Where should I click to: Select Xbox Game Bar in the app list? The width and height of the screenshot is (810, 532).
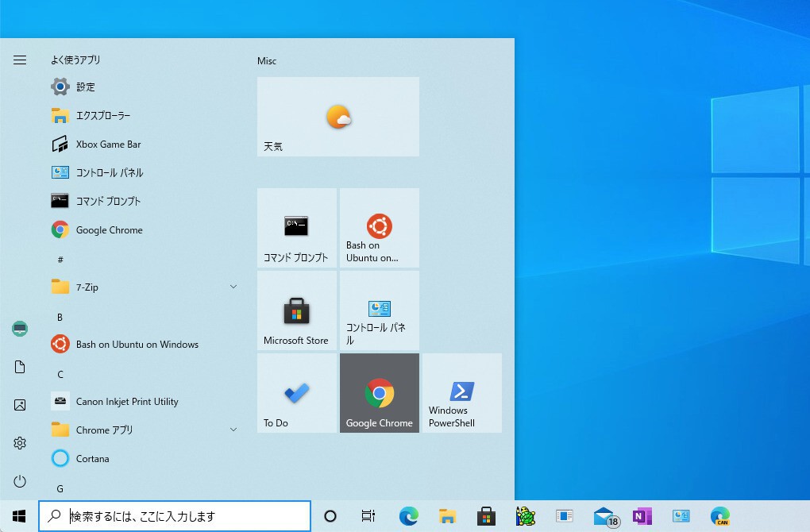[x=108, y=145]
